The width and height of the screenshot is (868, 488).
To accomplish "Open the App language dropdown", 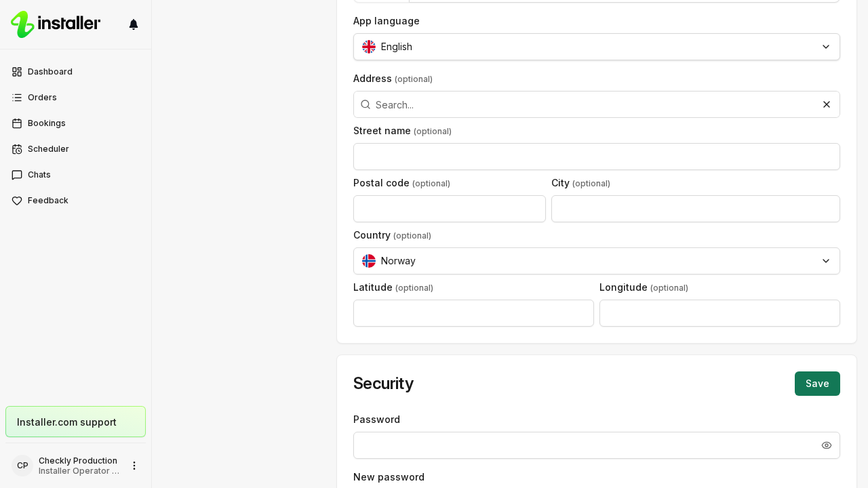I will point(597,47).
